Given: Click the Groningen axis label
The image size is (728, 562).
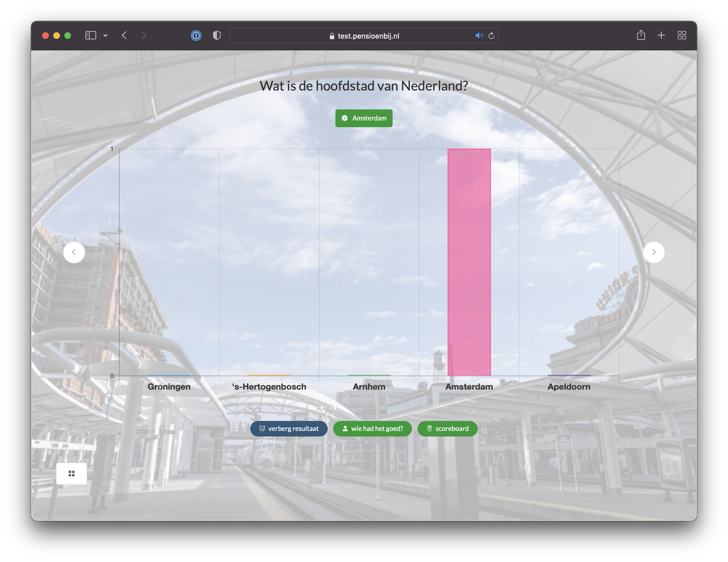Looking at the screenshot, I should coord(169,387).
